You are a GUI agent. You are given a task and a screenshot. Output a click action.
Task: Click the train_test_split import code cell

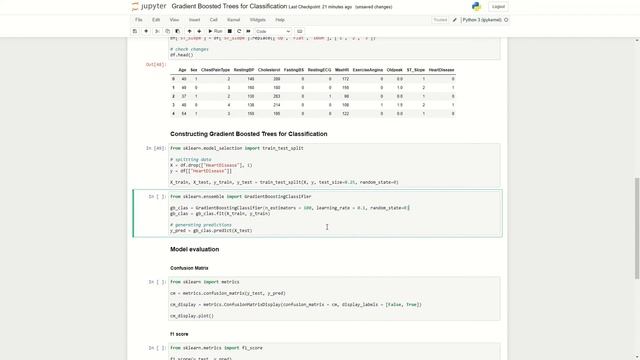[x=334, y=165]
